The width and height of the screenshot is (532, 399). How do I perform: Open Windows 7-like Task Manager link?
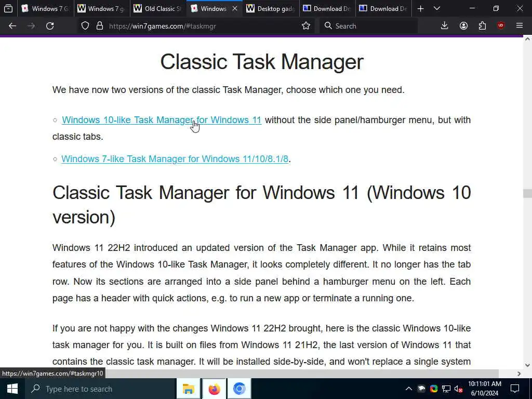(175, 159)
